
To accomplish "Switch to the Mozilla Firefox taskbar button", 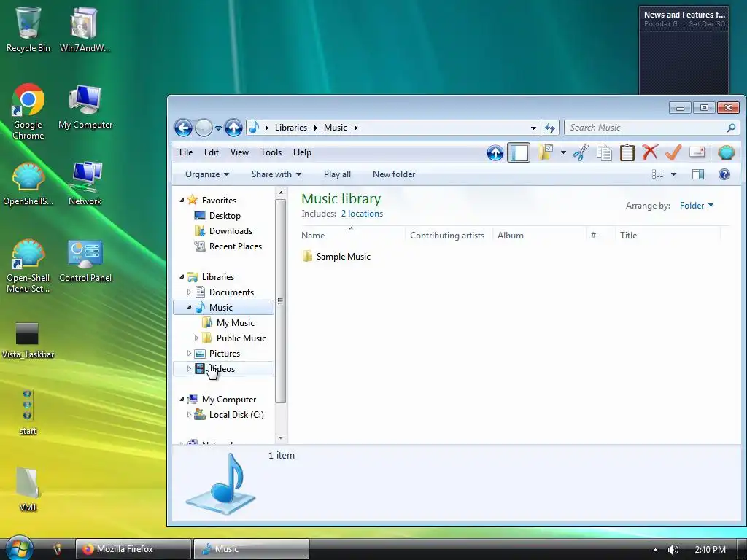I will coord(133,549).
